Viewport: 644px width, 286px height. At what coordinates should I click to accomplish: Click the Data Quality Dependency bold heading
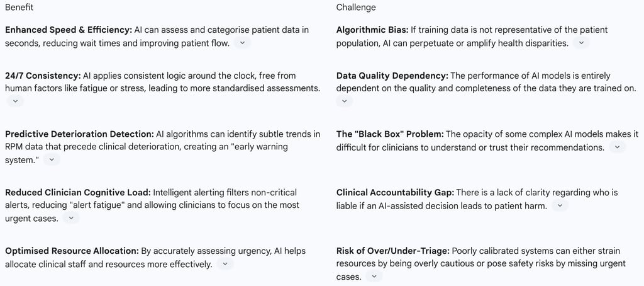392,76
